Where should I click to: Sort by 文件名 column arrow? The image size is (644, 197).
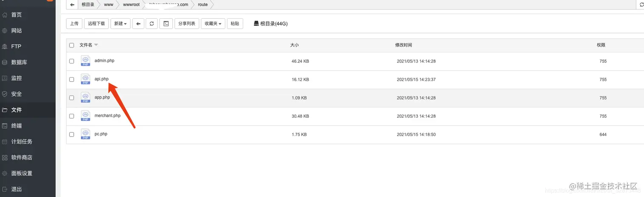pyautogui.click(x=96, y=45)
